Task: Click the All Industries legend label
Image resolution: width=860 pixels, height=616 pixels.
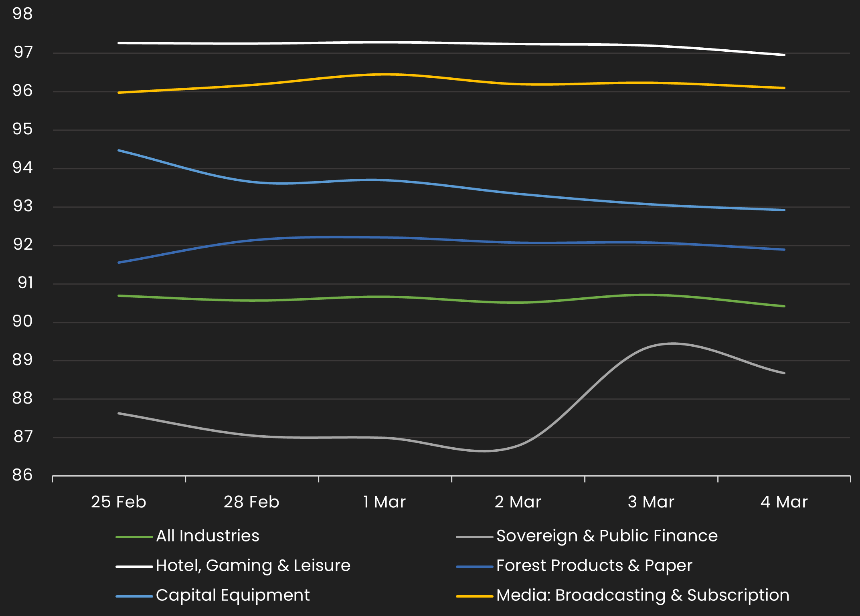Action: [x=207, y=536]
